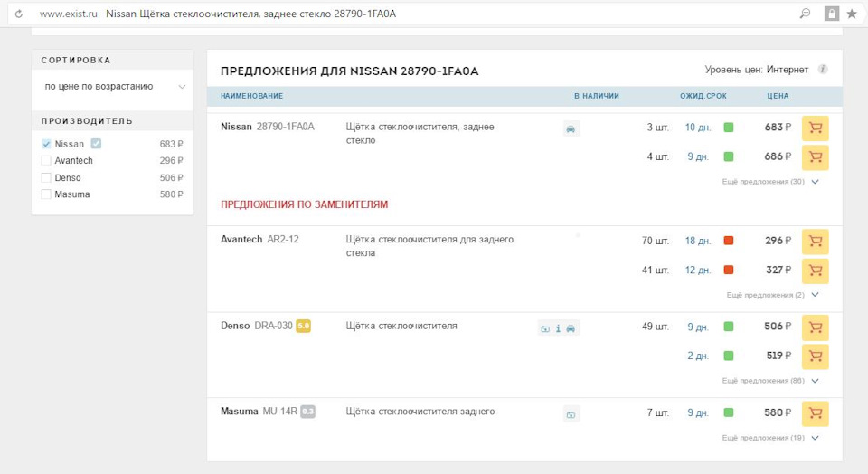Expand 30 more Nissan offers

770,182
